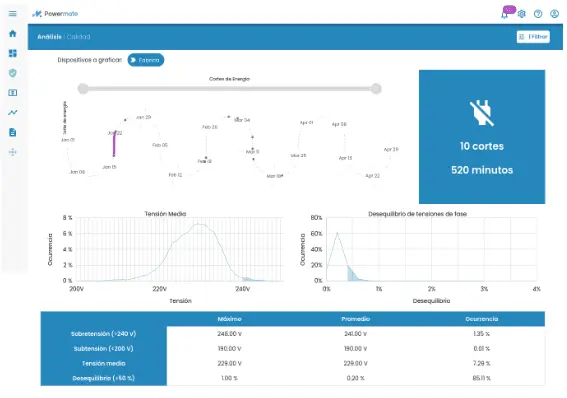Toggle the Fabrica device chip
The width and height of the screenshot is (567, 398).
(x=146, y=60)
